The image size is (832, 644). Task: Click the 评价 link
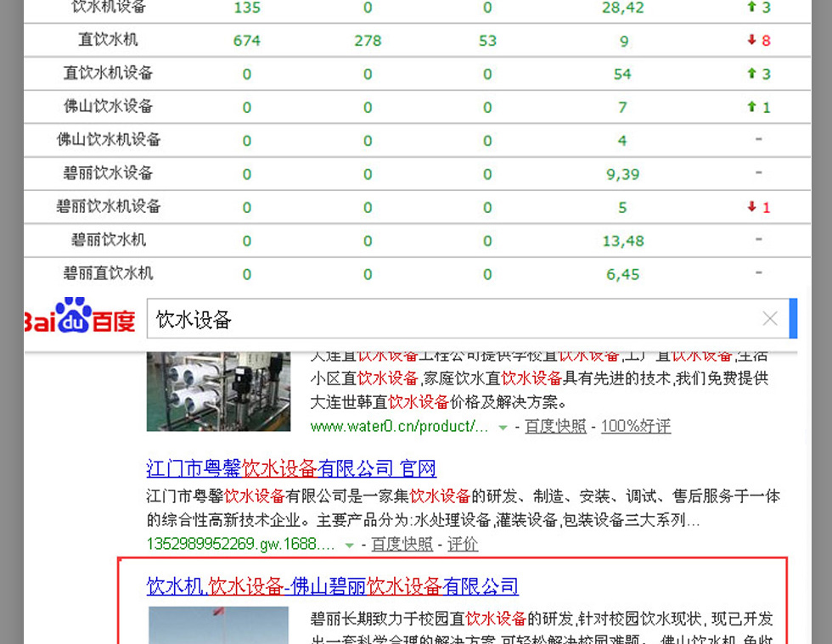(x=462, y=544)
